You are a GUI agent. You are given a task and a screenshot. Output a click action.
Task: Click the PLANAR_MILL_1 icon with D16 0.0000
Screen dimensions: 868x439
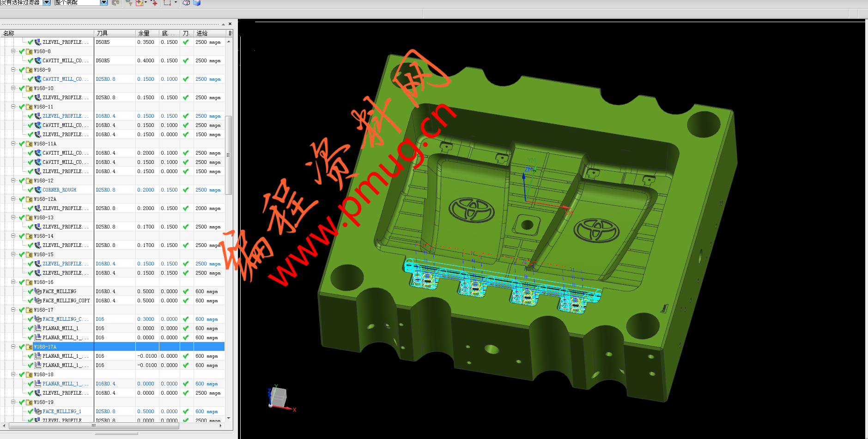pos(38,328)
